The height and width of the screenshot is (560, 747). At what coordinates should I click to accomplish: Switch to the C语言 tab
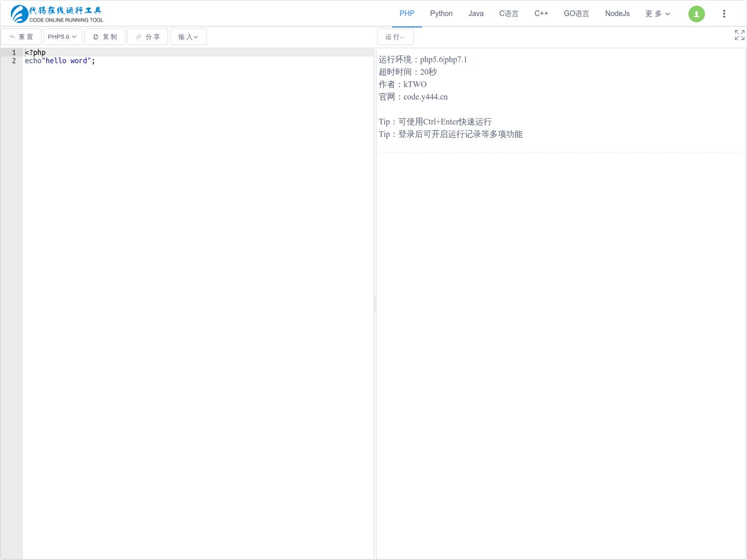tap(509, 13)
